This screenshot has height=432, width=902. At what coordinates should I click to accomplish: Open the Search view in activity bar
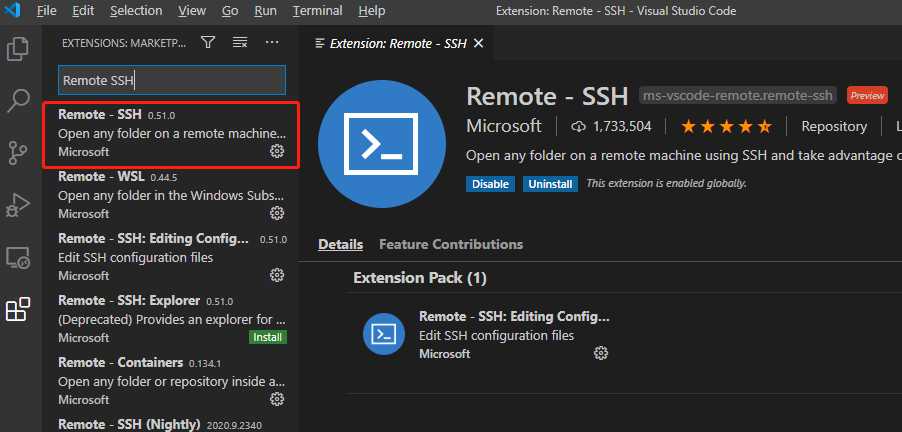[18, 101]
